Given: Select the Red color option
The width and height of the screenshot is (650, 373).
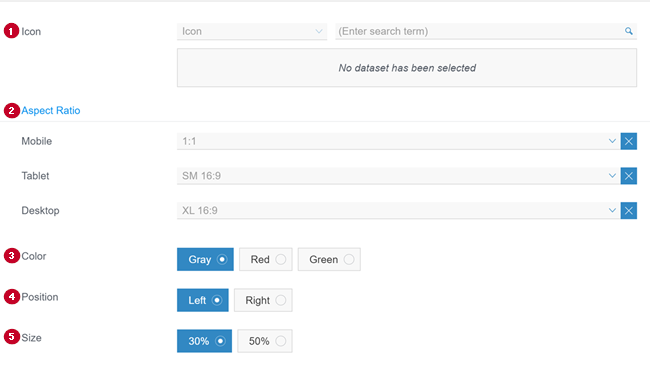Looking at the screenshot, I should pyautogui.click(x=266, y=259).
